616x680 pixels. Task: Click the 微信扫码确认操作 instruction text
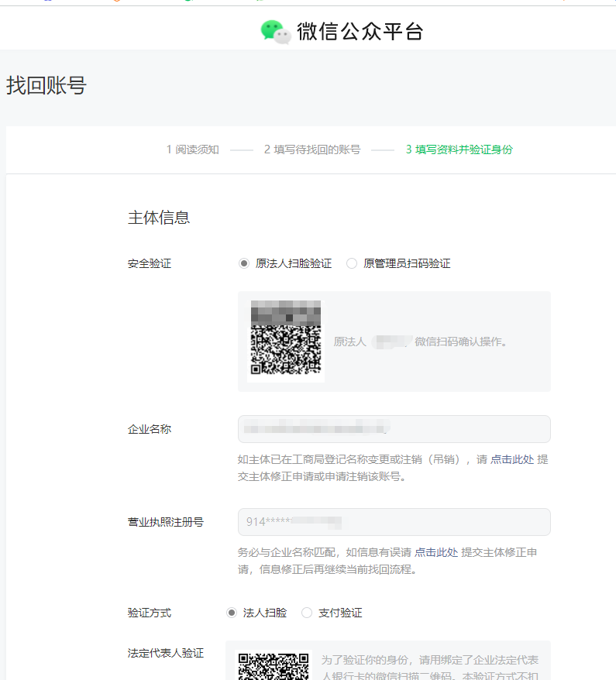pos(461,342)
